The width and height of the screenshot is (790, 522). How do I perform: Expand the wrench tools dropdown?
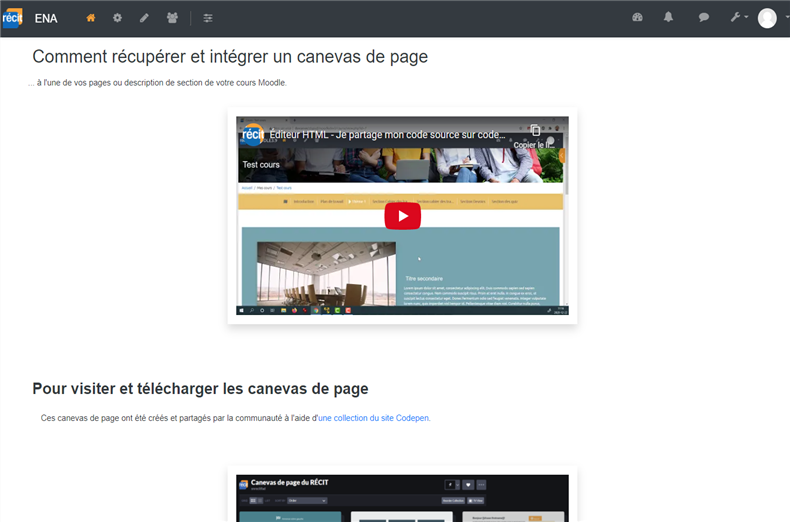(x=738, y=18)
